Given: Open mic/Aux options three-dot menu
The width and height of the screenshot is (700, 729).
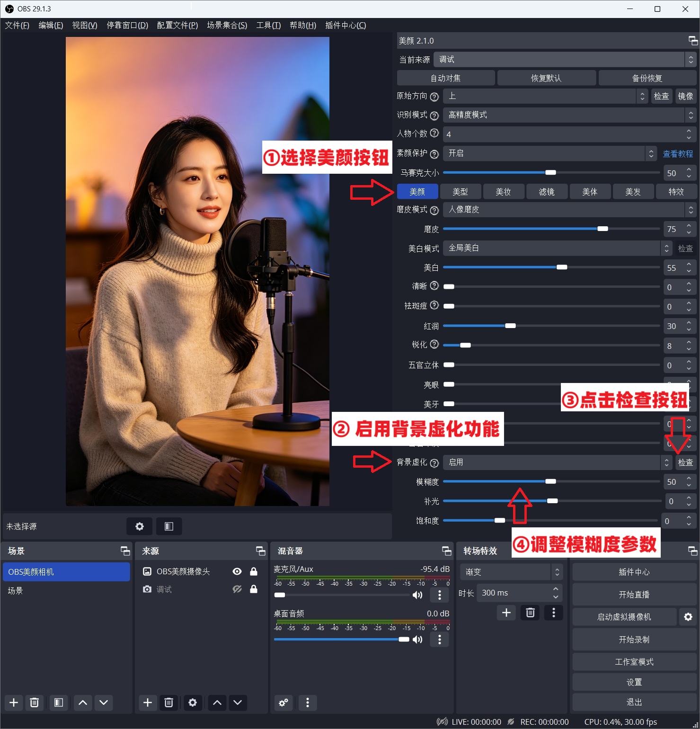Looking at the screenshot, I should click(440, 595).
